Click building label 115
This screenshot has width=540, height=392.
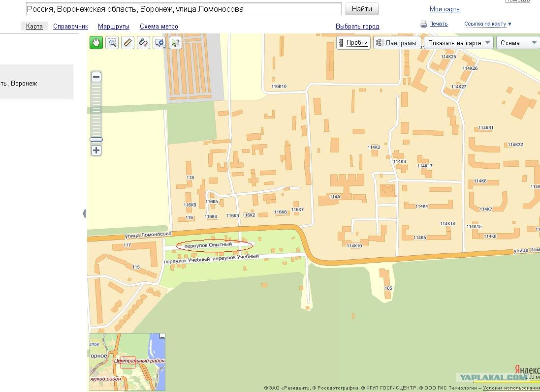[136, 267]
